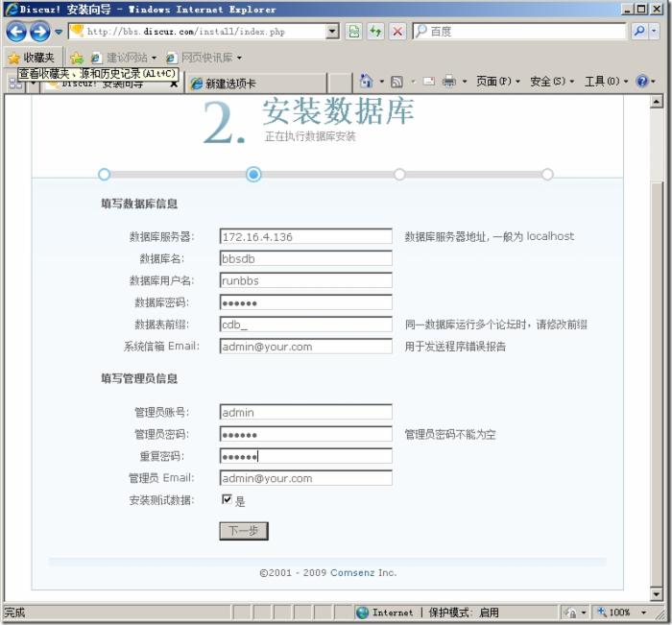Image resolution: width=672 pixels, height=625 pixels.
Task: Click the address bar URL field
Action: click(197, 32)
